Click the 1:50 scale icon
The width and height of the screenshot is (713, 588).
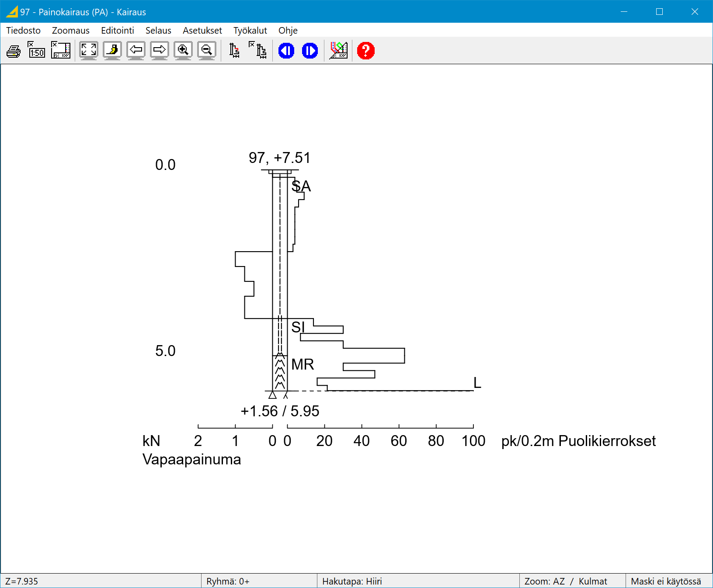tap(37, 51)
